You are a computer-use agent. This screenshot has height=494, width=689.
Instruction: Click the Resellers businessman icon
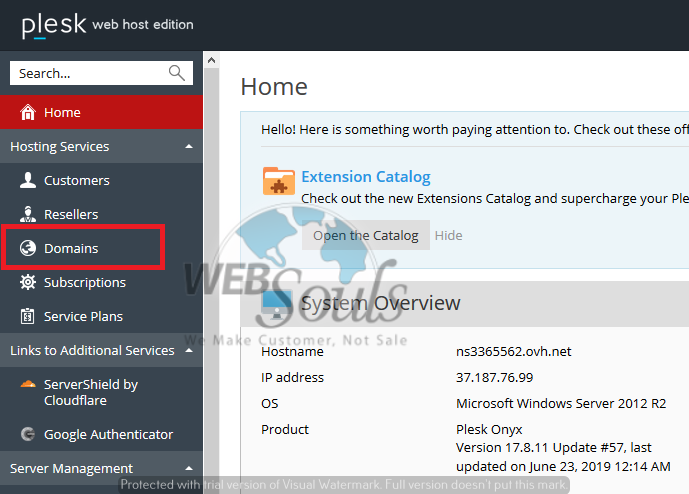tap(28, 214)
